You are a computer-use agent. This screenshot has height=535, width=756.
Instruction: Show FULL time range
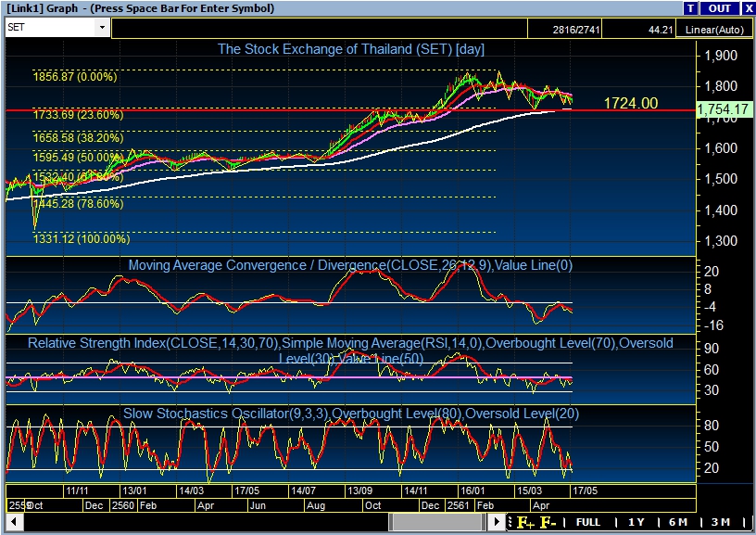(588, 522)
